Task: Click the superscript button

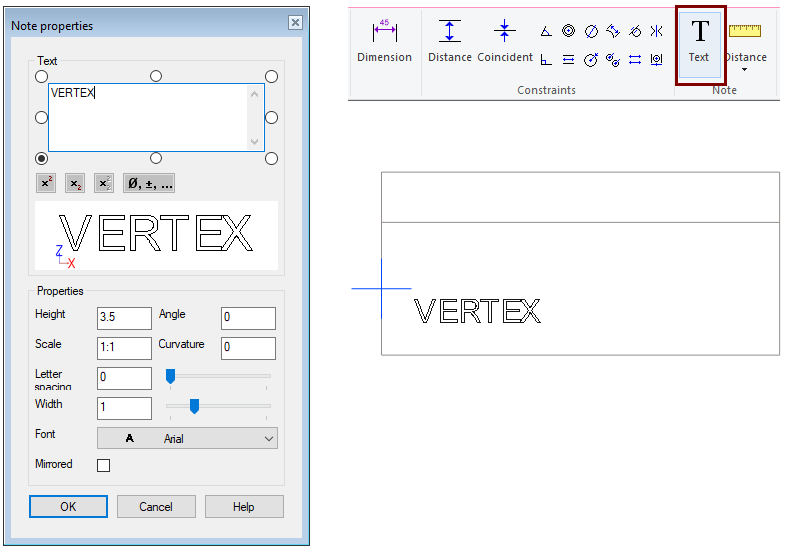Action: coord(46,183)
